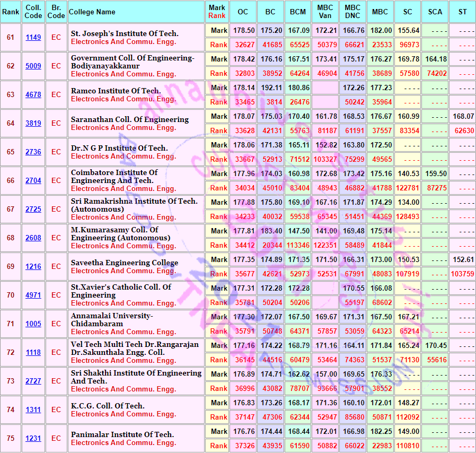
Task: Click the Mark Rank column header
Action: pos(217,12)
